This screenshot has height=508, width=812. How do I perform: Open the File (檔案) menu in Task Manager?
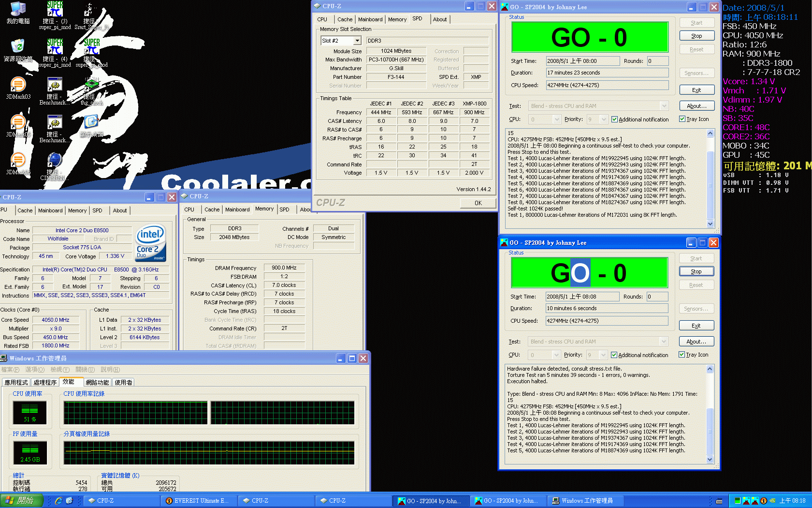pos(10,369)
